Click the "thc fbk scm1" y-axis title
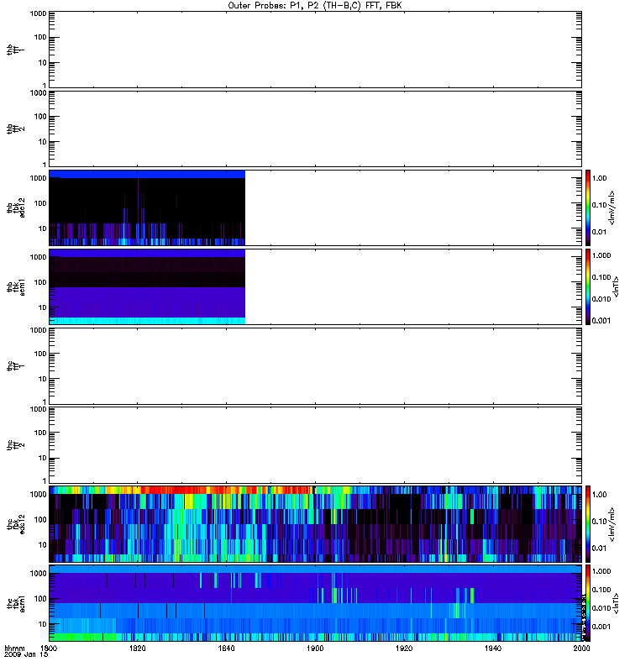 pos(15,603)
